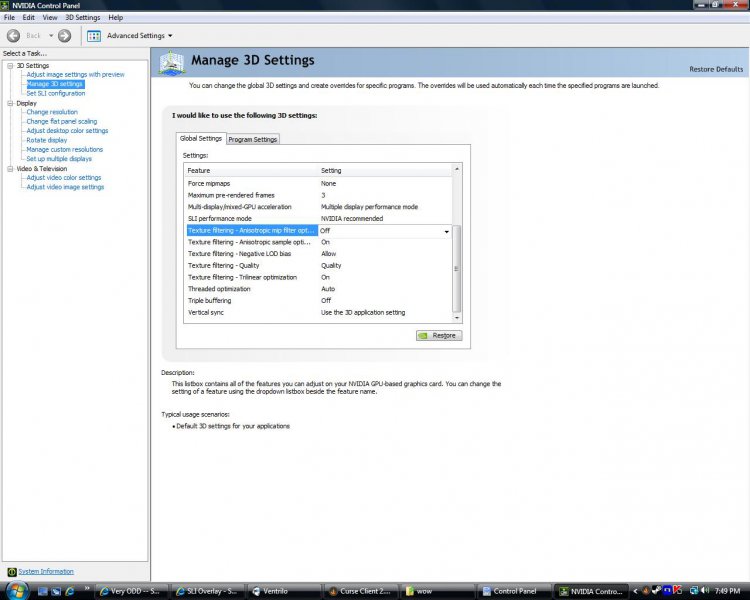Viewport: 750px width, 600px height.
Task: Click the network tray icon
Action: tap(694, 591)
